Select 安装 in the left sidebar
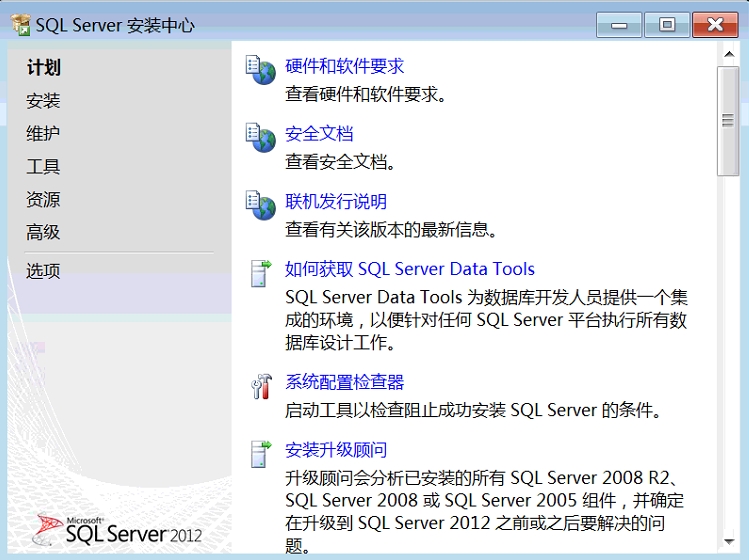749x560 pixels. [x=43, y=101]
